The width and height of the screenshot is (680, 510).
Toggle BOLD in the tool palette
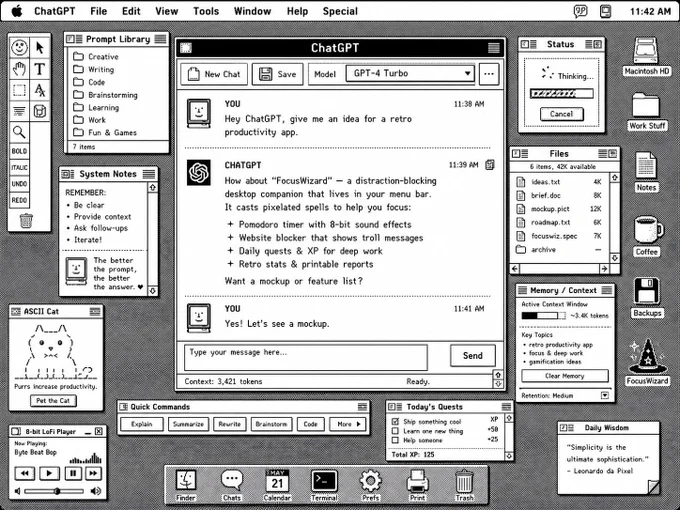[19, 151]
